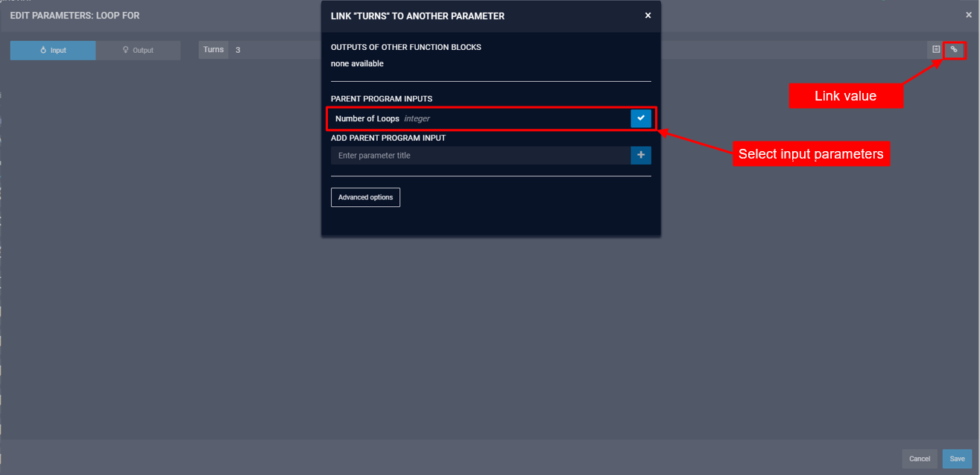Click the Save button
The height and width of the screenshot is (475, 980).
(957, 459)
